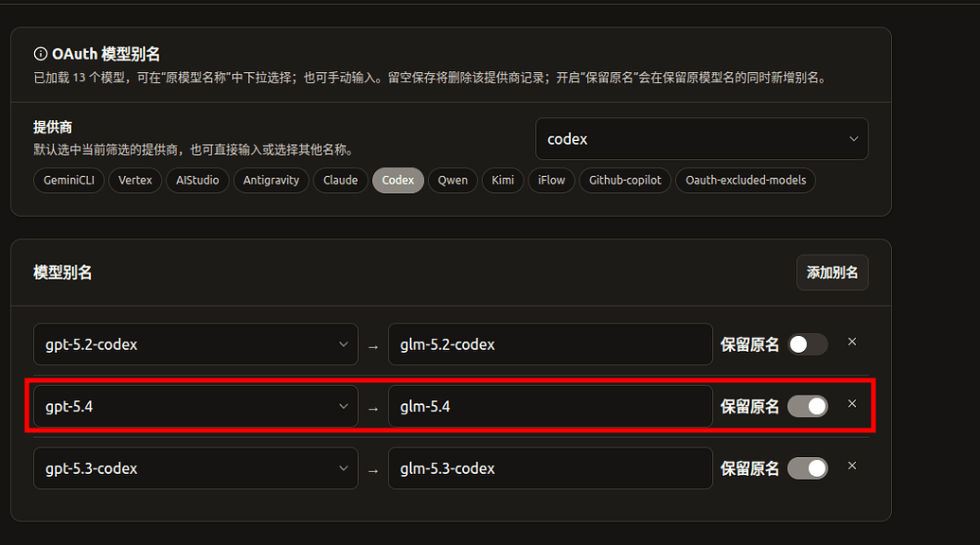Image resolution: width=980 pixels, height=545 pixels.
Task: Click the 模型别名 section heading
Action: [x=62, y=272]
